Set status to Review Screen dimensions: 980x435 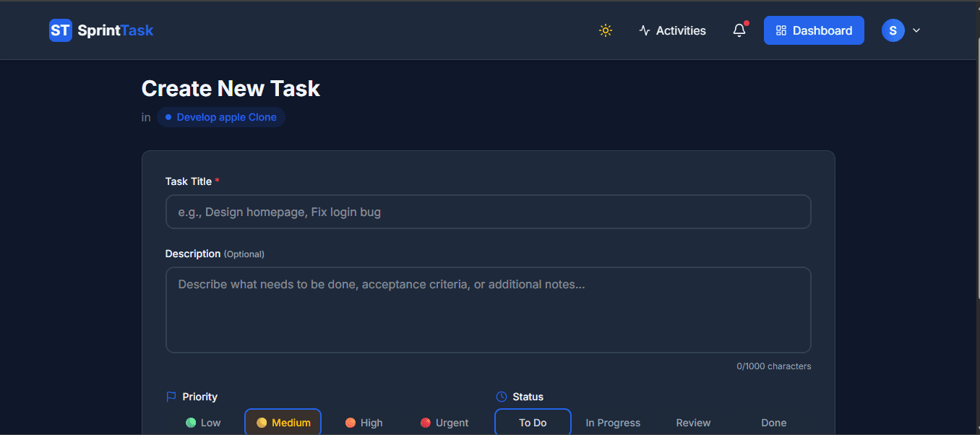(693, 423)
